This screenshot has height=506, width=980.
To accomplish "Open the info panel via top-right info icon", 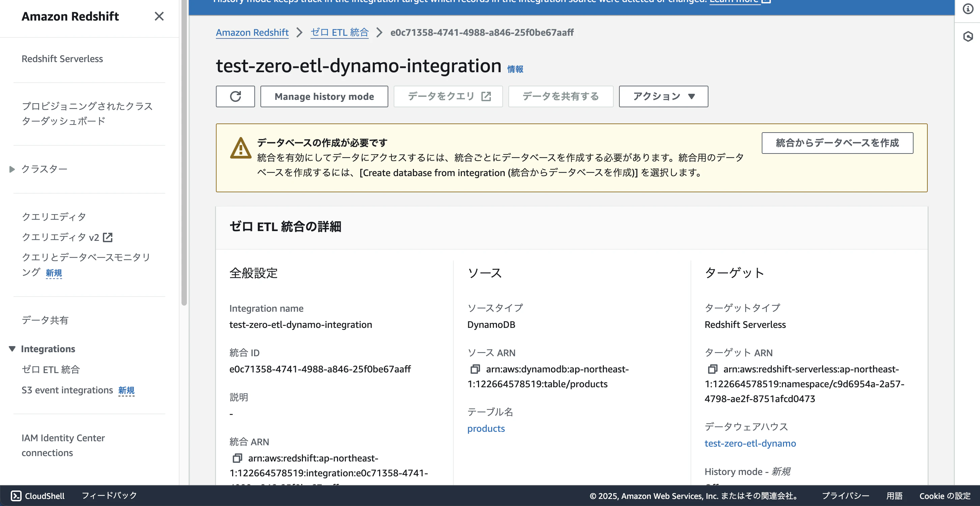I will pyautogui.click(x=968, y=9).
